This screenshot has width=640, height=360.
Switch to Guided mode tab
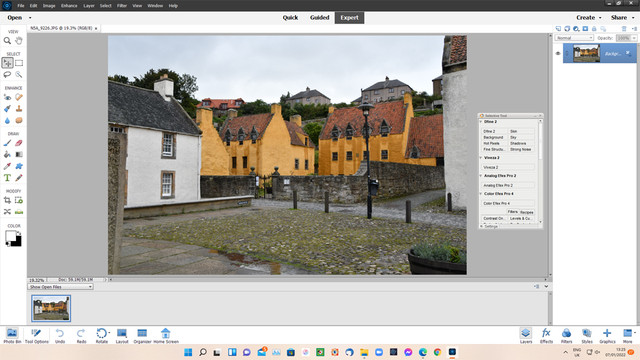(x=320, y=18)
